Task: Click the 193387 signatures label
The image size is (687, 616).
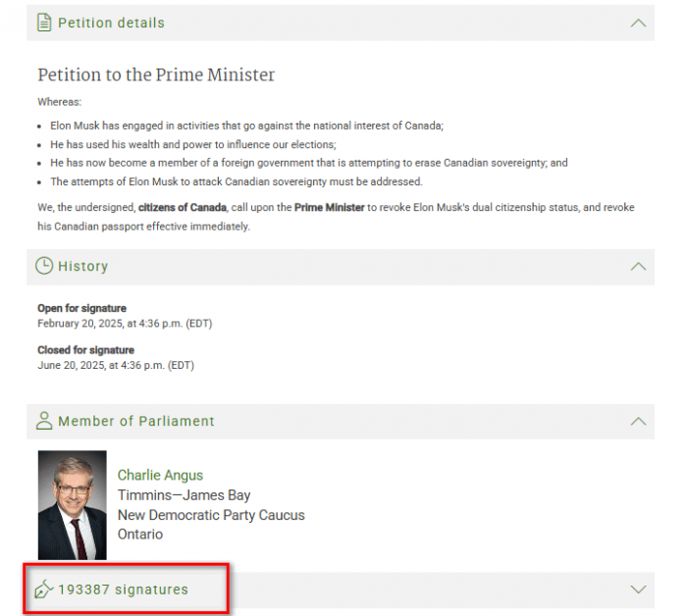Action: tap(123, 590)
